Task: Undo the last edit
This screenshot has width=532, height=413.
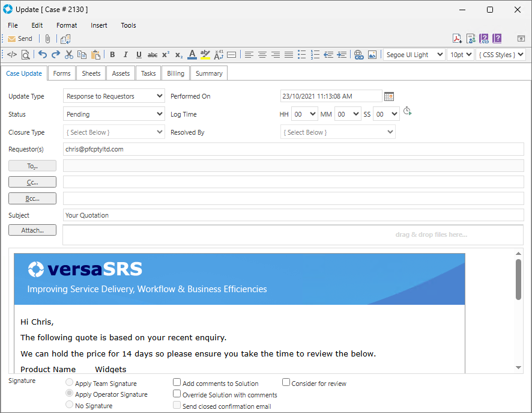Action: pos(43,54)
